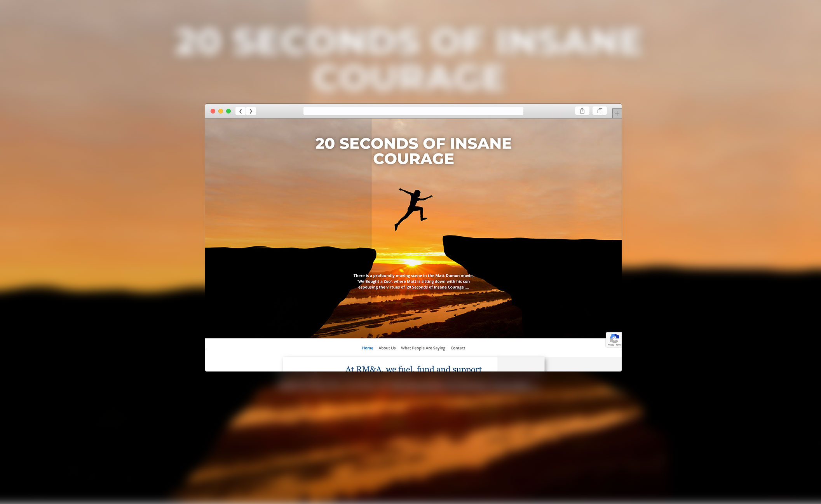Open reCAPTCHA Privacy - Terms text
The height and width of the screenshot is (504, 821).
pos(614,345)
